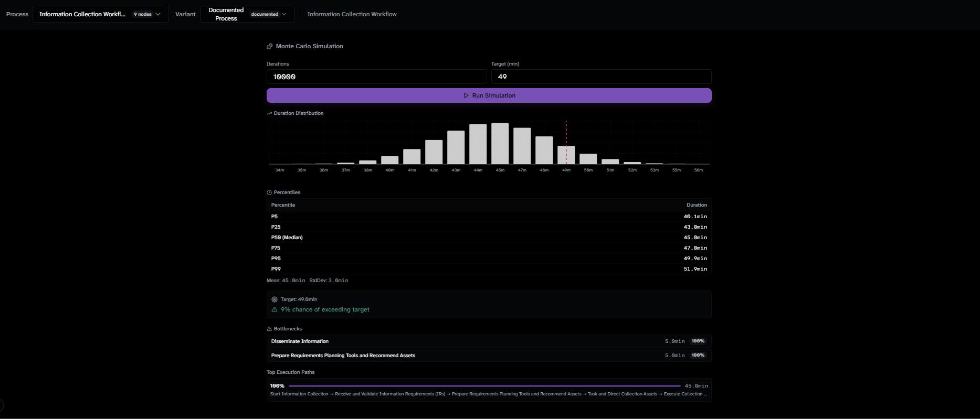
Task: Click the Percentiles clock icon
Action: 269,192
